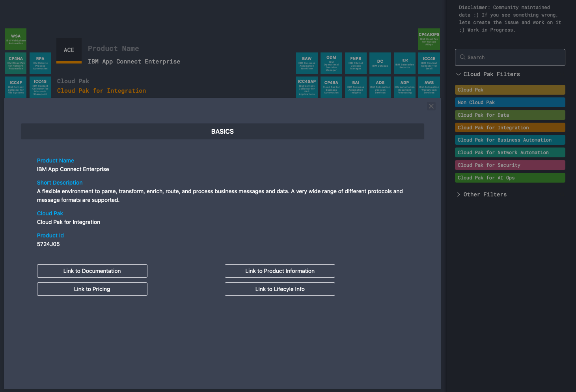Select the ICC4E Email collector tile
This screenshot has width=576, height=392.
click(x=429, y=63)
